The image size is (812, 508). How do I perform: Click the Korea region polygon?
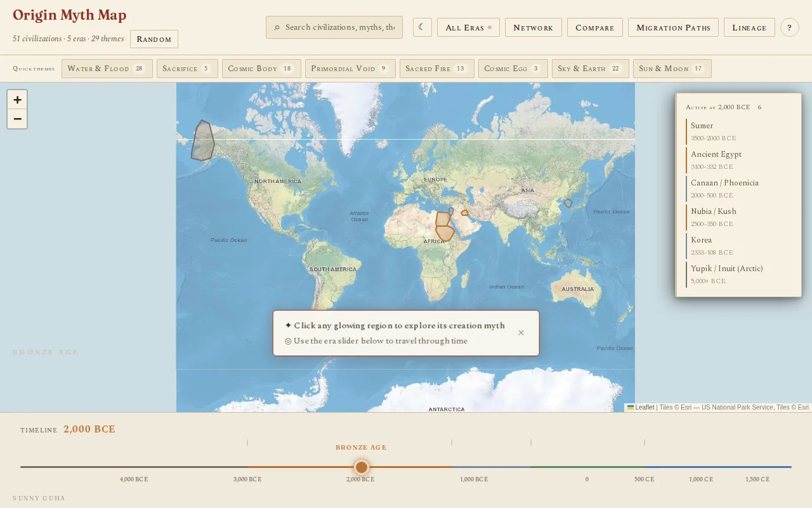[568, 203]
